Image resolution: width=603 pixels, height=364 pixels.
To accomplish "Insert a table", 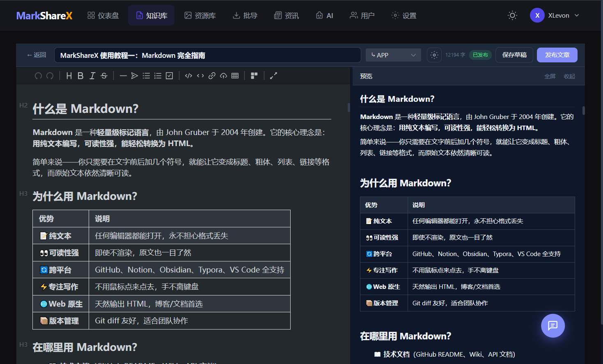I will pyautogui.click(x=235, y=76).
